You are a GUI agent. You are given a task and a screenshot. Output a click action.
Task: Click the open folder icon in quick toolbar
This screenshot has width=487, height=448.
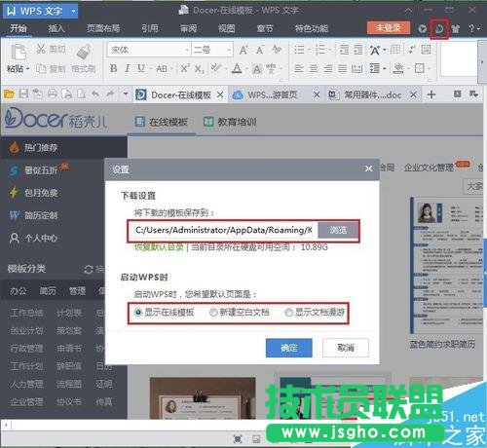pos(9,94)
